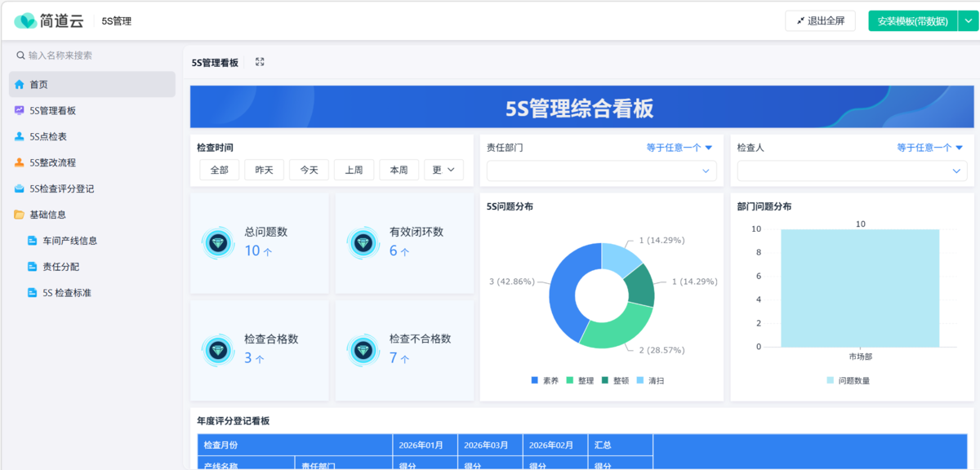Screen dimensions: 980x470
Task: Click the 检查不合格数 value 7 个
Action: [x=399, y=358]
